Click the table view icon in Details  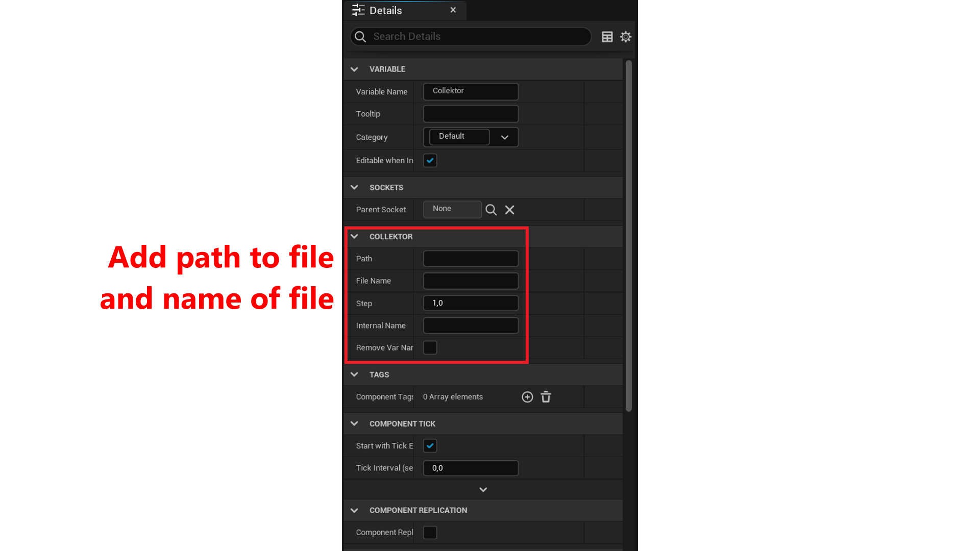click(x=607, y=36)
